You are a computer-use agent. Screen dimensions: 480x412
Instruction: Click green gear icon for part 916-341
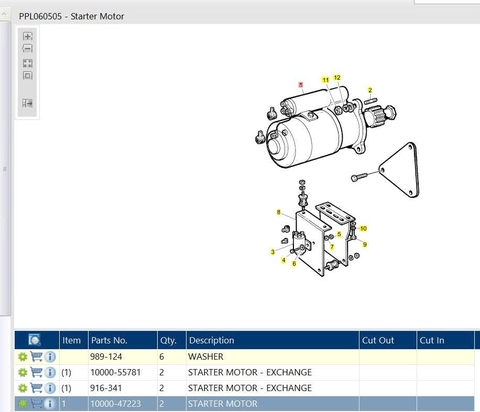tap(23, 388)
